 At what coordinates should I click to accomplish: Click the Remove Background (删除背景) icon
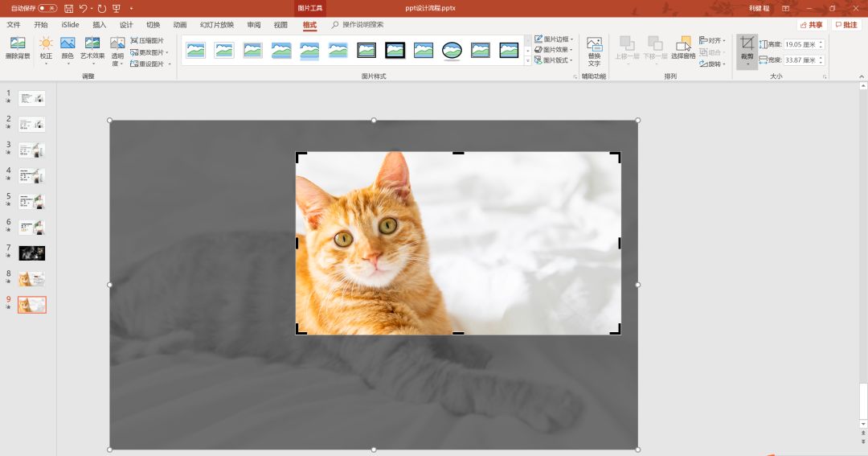pyautogui.click(x=18, y=45)
